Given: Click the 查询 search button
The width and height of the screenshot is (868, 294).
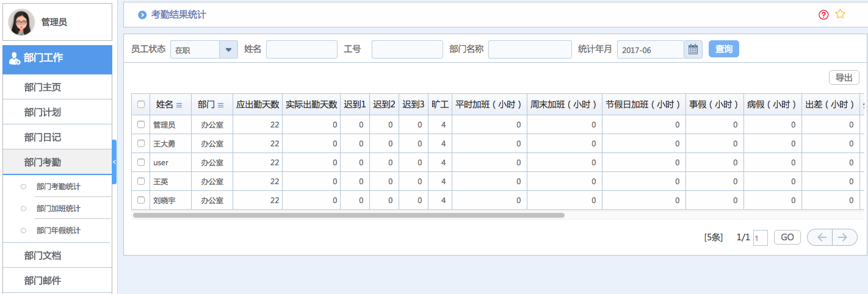Looking at the screenshot, I should [723, 49].
